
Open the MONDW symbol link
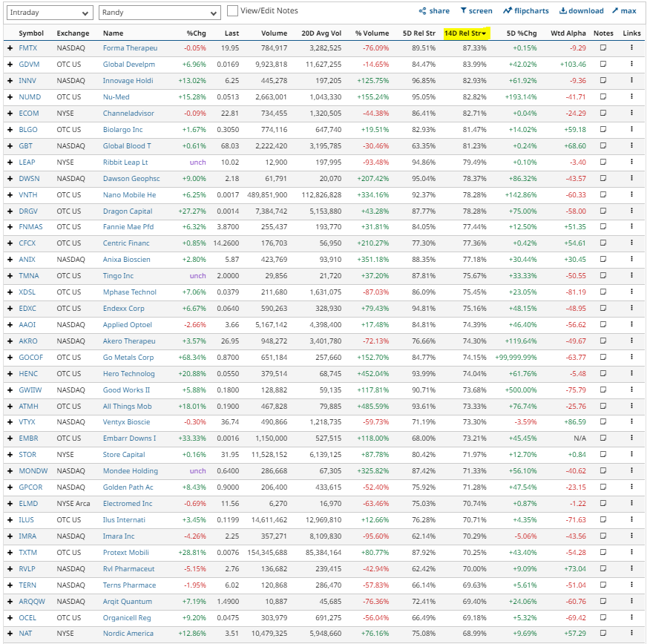point(33,470)
